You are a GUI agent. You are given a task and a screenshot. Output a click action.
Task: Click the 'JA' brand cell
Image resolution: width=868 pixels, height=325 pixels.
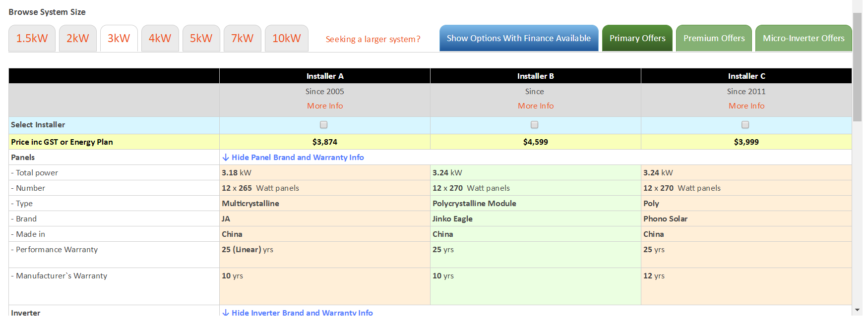(x=325, y=218)
